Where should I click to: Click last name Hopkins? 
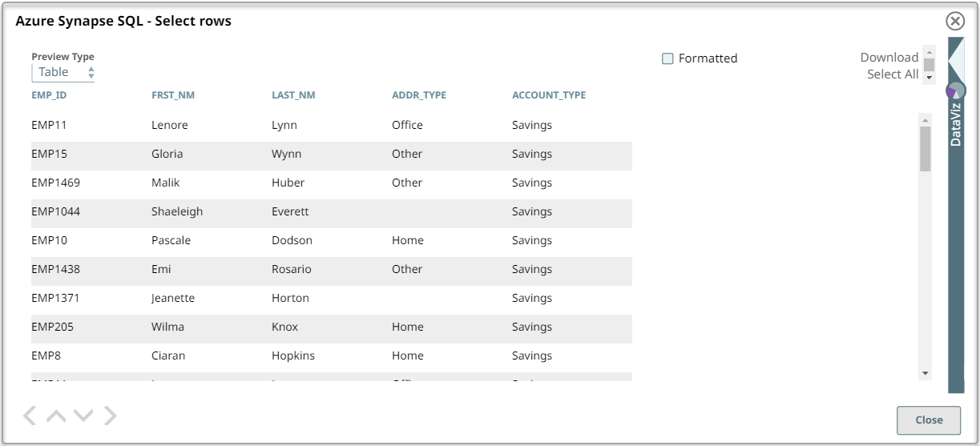(293, 356)
